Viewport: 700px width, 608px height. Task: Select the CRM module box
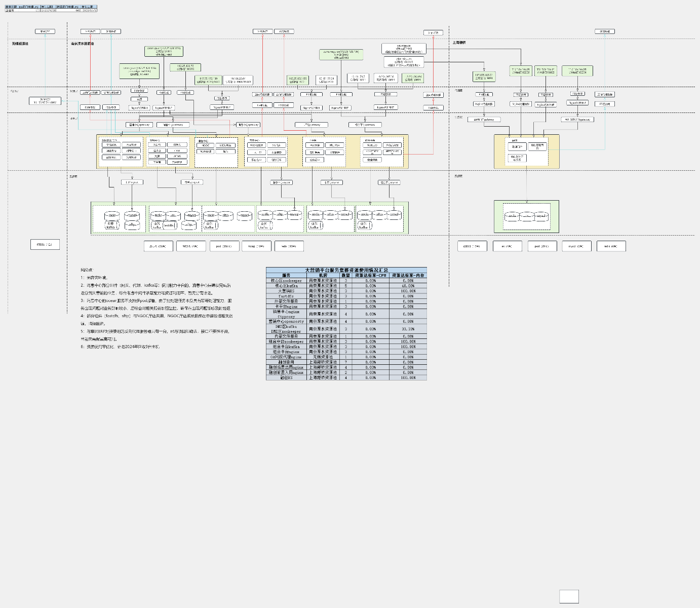[x=177, y=150]
